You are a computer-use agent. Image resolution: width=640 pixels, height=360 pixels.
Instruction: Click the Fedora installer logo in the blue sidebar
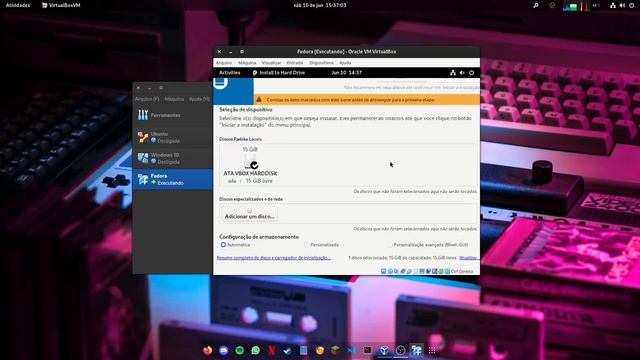coord(221,82)
